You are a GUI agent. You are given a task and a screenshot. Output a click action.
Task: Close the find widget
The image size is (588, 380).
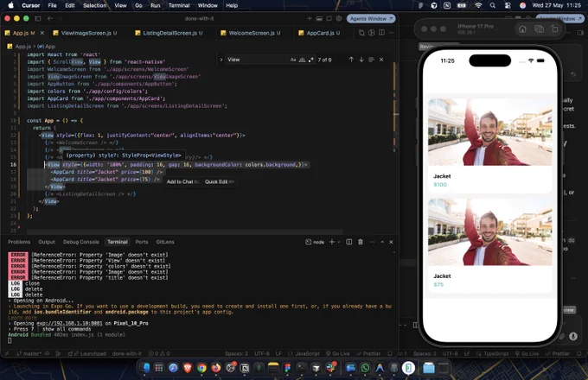381,60
